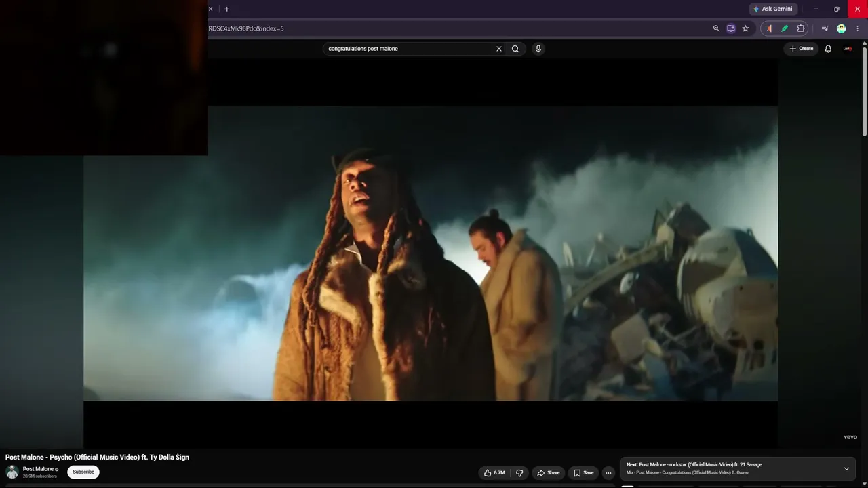868x488 pixels.
Task: Click the Psycho music video player
Action: coord(431,253)
